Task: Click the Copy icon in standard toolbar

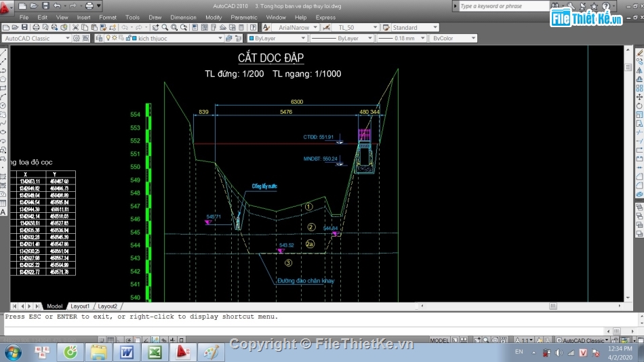Action: [85, 28]
